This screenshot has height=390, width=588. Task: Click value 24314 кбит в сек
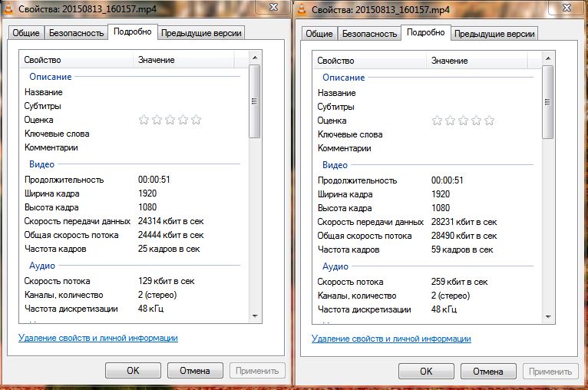(x=170, y=221)
